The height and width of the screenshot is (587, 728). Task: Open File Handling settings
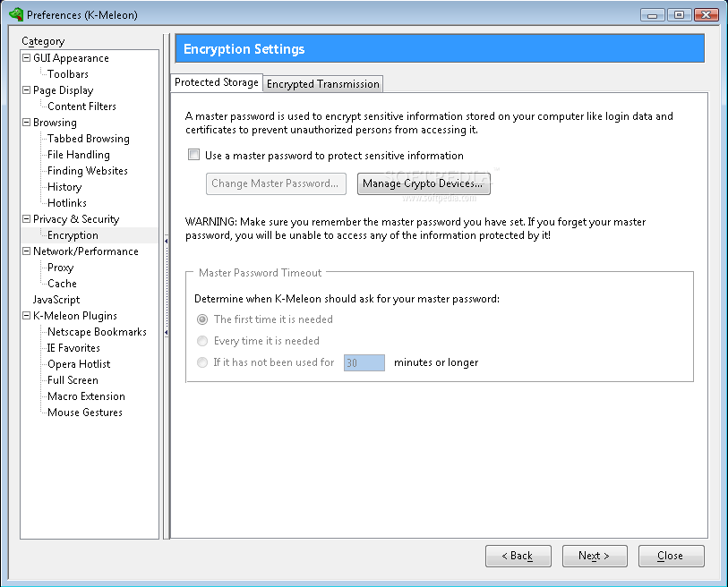[79, 155]
